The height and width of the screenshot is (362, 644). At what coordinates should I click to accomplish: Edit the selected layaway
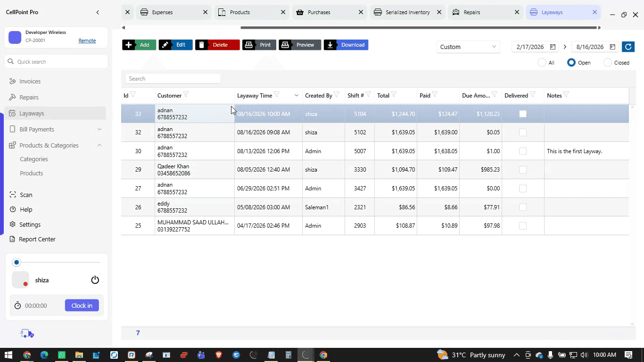[175, 45]
